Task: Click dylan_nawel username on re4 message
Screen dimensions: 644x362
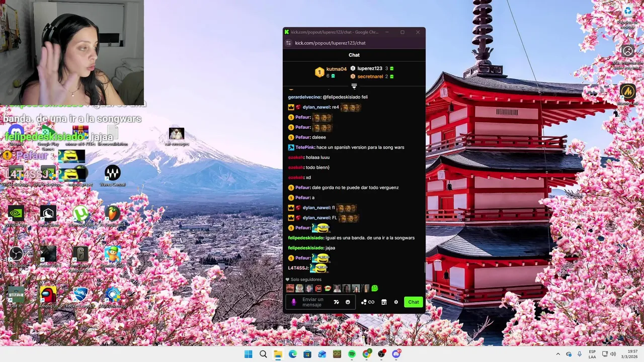Action: pyautogui.click(x=316, y=107)
